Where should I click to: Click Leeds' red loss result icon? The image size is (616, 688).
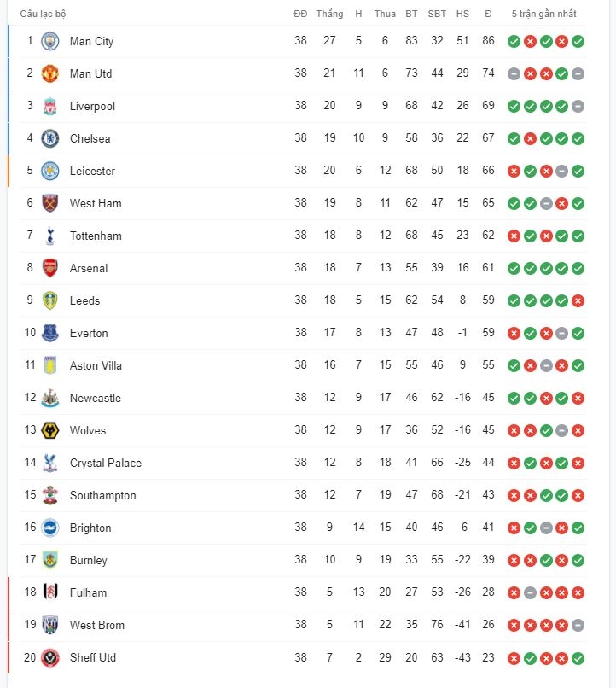(578, 301)
